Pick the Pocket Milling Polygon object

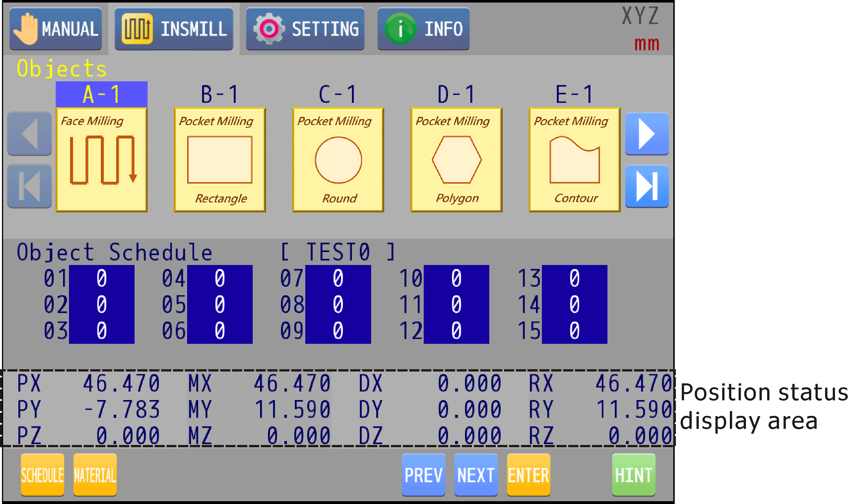click(456, 160)
